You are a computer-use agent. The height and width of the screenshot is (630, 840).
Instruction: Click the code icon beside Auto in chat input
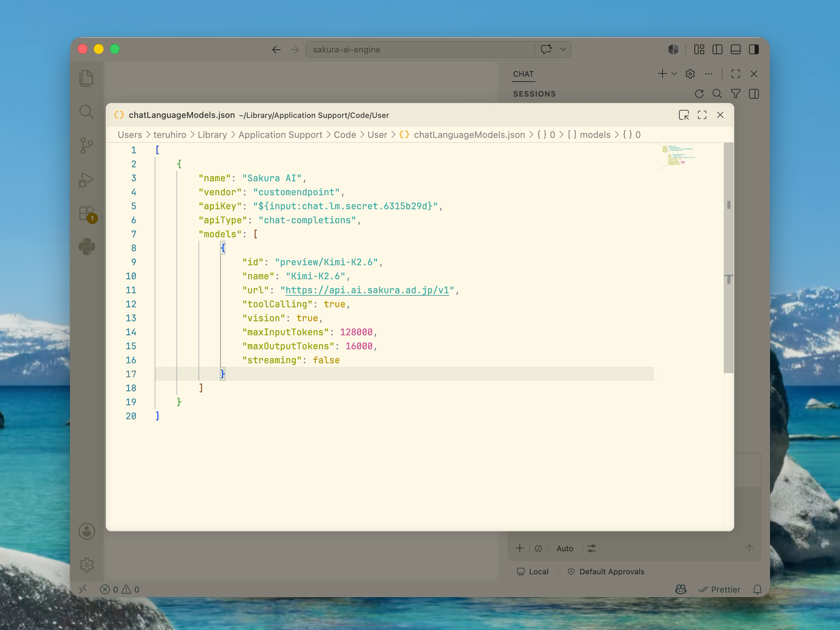(x=538, y=548)
